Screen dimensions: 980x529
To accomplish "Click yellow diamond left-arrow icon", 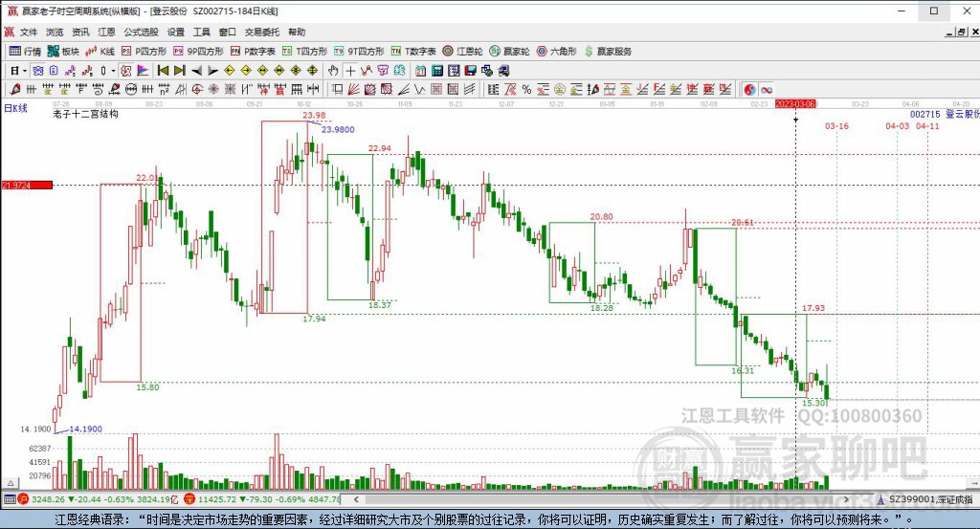I will click(230, 71).
